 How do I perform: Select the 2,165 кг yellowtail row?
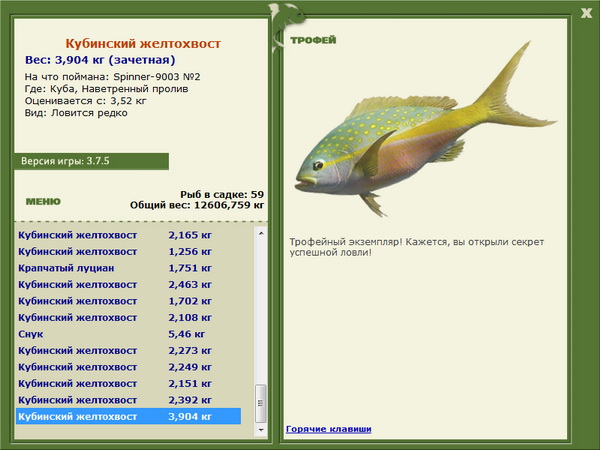pyautogui.click(x=128, y=235)
